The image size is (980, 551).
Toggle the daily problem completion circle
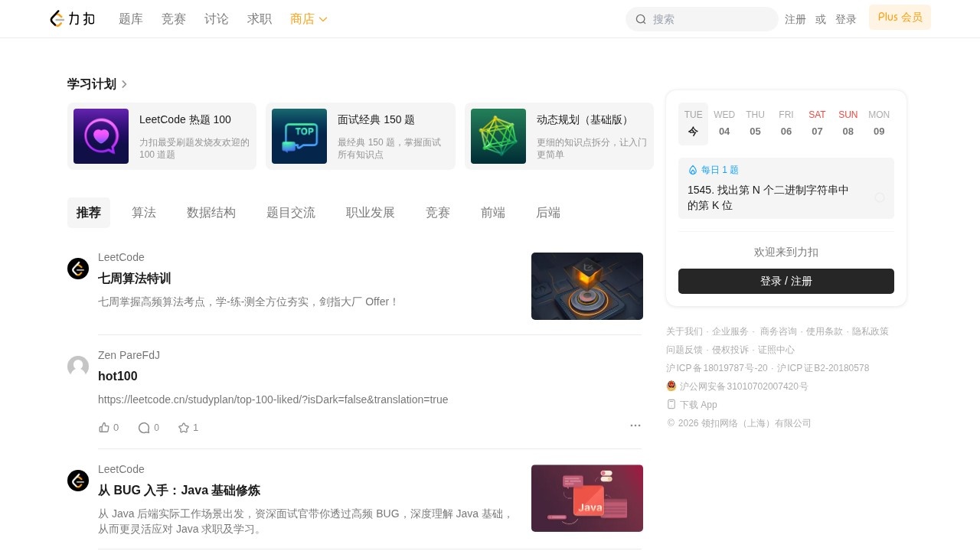[880, 197]
